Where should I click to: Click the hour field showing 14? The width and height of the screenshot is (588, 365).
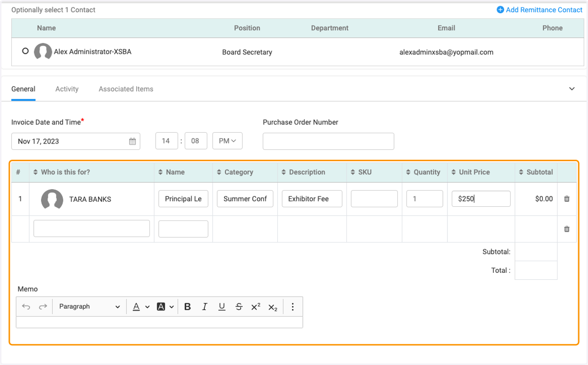(167, 141)
